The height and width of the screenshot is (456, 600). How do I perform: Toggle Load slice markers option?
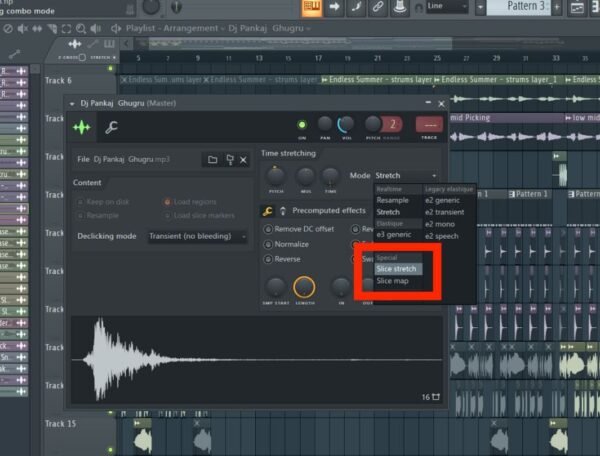tap(199, 215)
